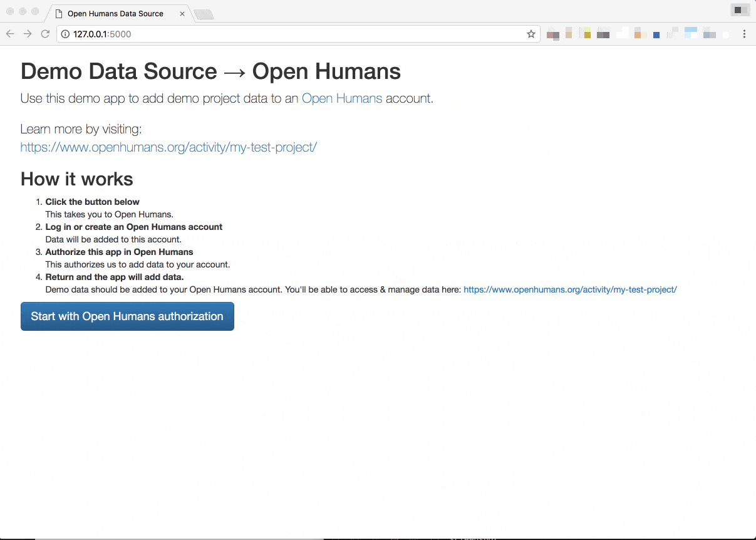This screenshot has width=756, height=540.
Task: Go back to the previous page
Action: point(10,34)
